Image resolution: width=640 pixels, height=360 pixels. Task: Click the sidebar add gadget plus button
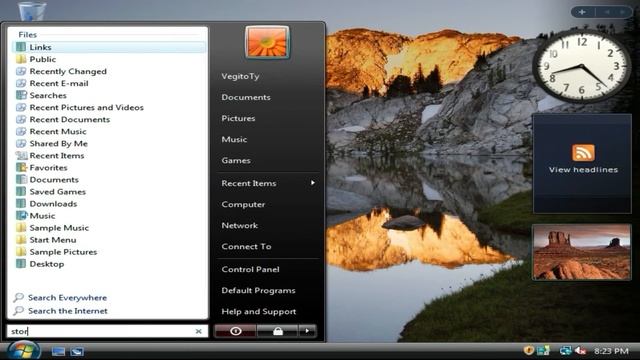582,12
